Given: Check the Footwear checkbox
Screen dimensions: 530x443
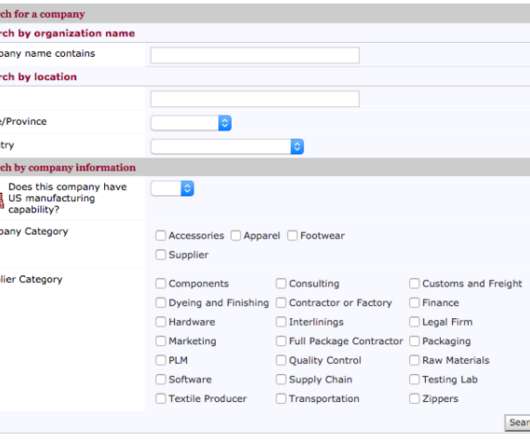Looking at the screenshot, I should 292,236.
